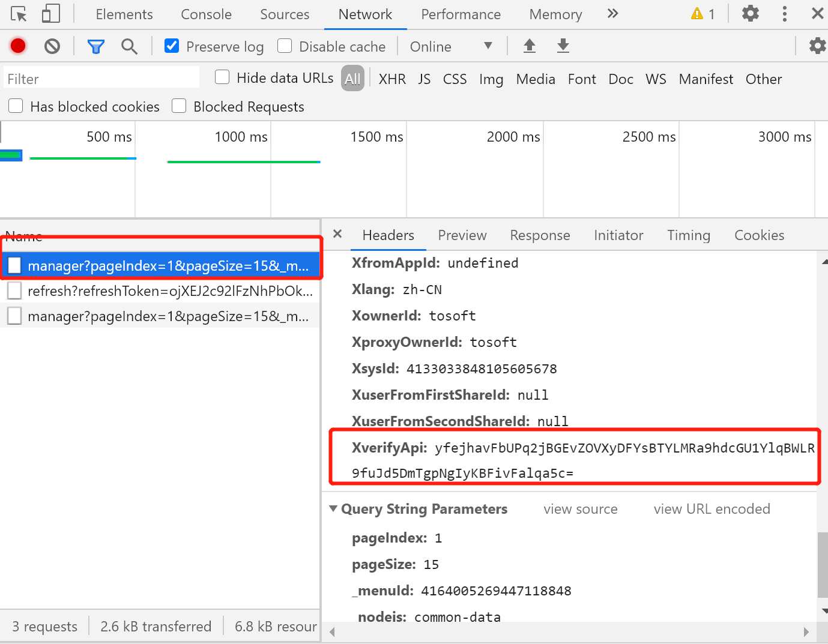Open network settings gear icon
This screenshot has height=644, width=828.
point(817,46)
